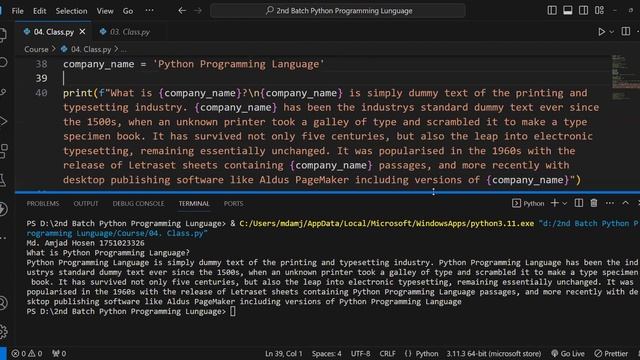
Task: Click line number 38 in the gutter
Action: click(41, 64)
